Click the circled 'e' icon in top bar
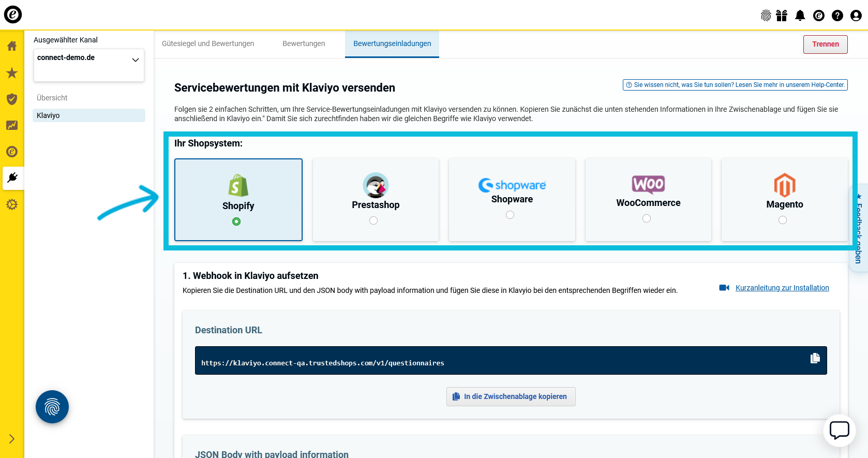The width and height of the screenshot is (868, 458). pyautogui.click(x=819, y=16)
